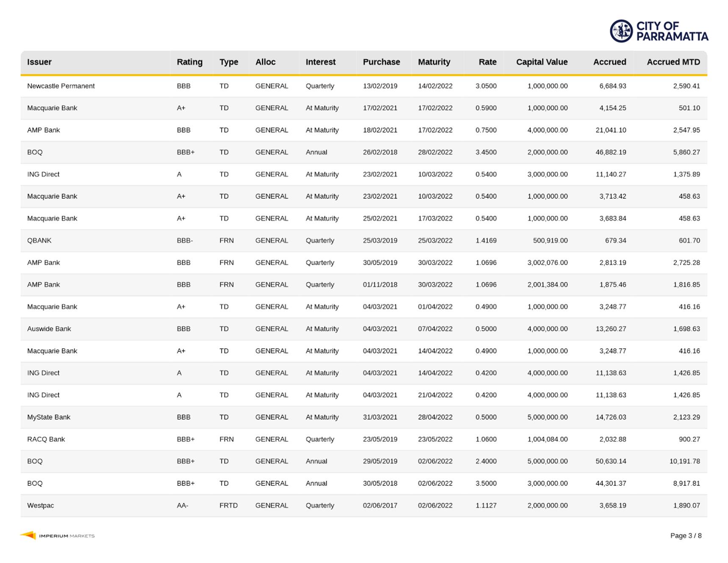Viewport: 728px width, 563px height.
Task: Click the accrued MTD value 5,860.27
Action: coord(686,152)
